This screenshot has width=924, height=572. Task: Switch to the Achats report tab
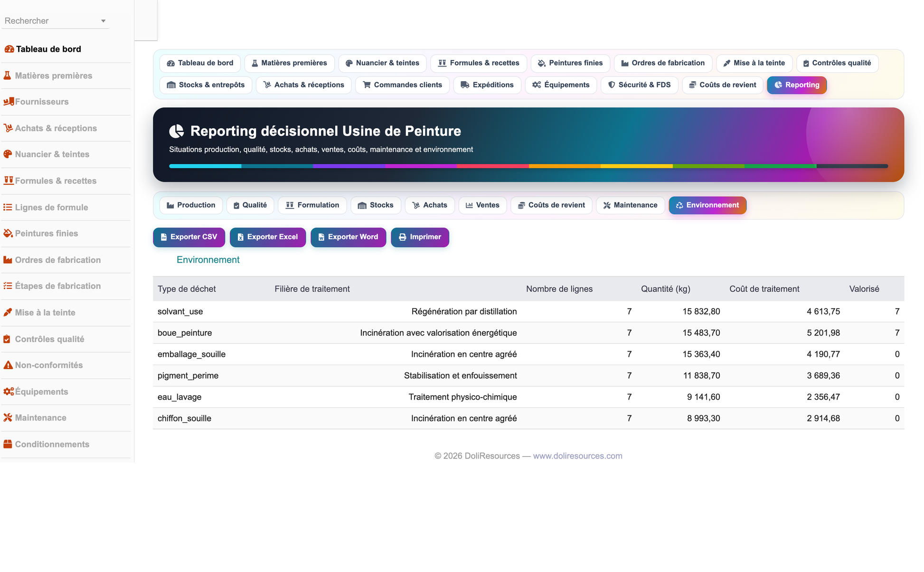point(430,205)
